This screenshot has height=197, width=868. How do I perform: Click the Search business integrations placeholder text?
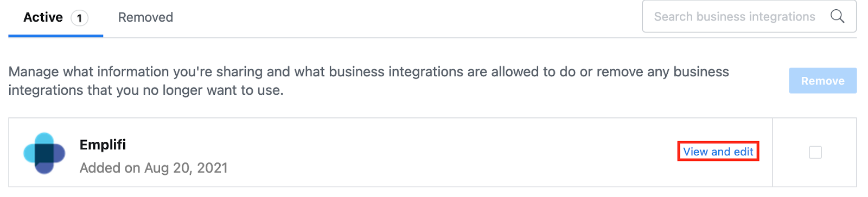pos(735,17)
